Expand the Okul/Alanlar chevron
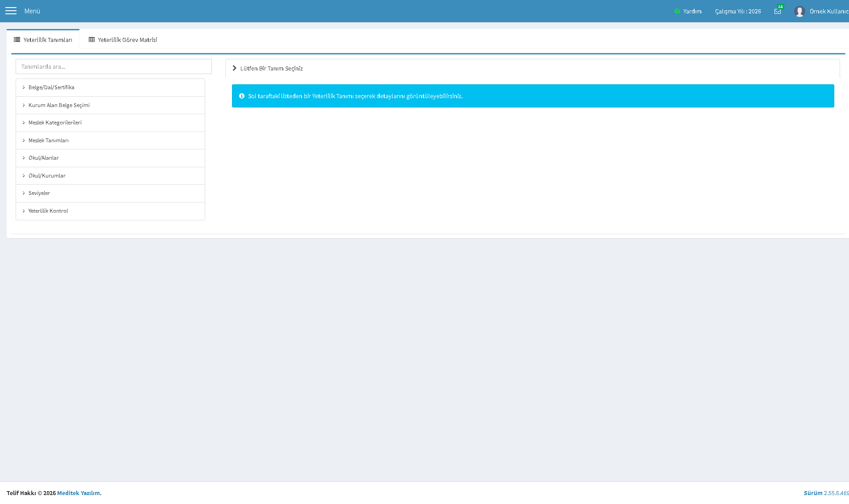The image size is (849, 504). click(24, 158)
